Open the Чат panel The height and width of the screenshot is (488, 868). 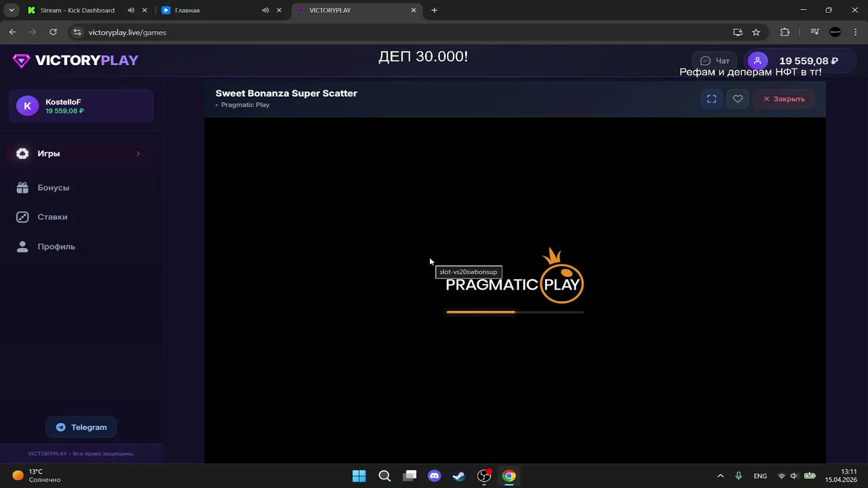coord(715,61)
